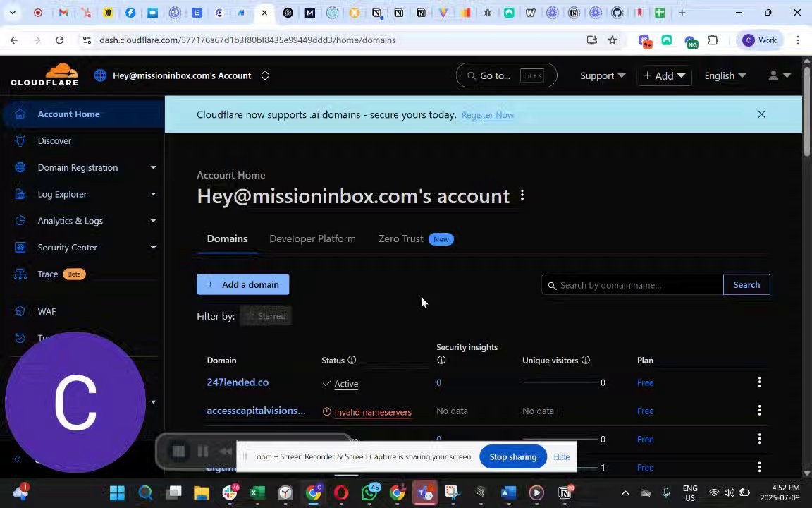The width and height of the screenshot is (812, 508).
Task: Focus the Search by domain name field
Action: [x=632, y=285]
